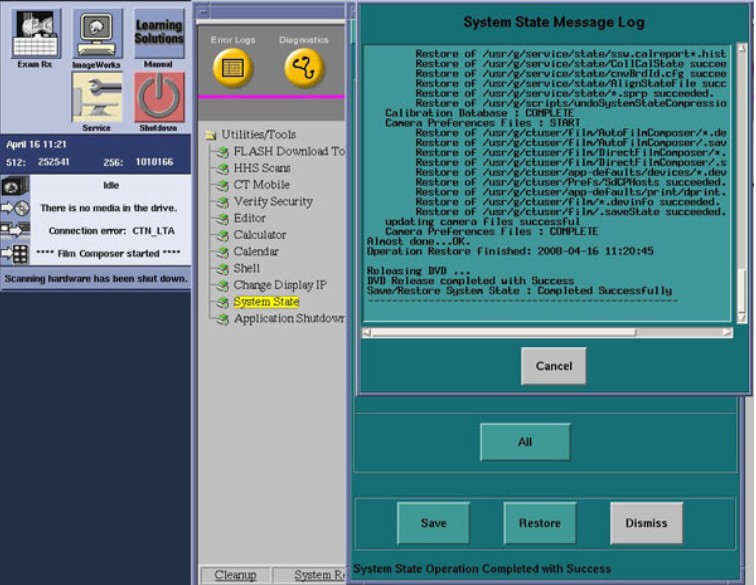Launch the ImageWorks desktop
Viewport: 756px width, 585px height.
pyautogui.click(x=97, y=34)
